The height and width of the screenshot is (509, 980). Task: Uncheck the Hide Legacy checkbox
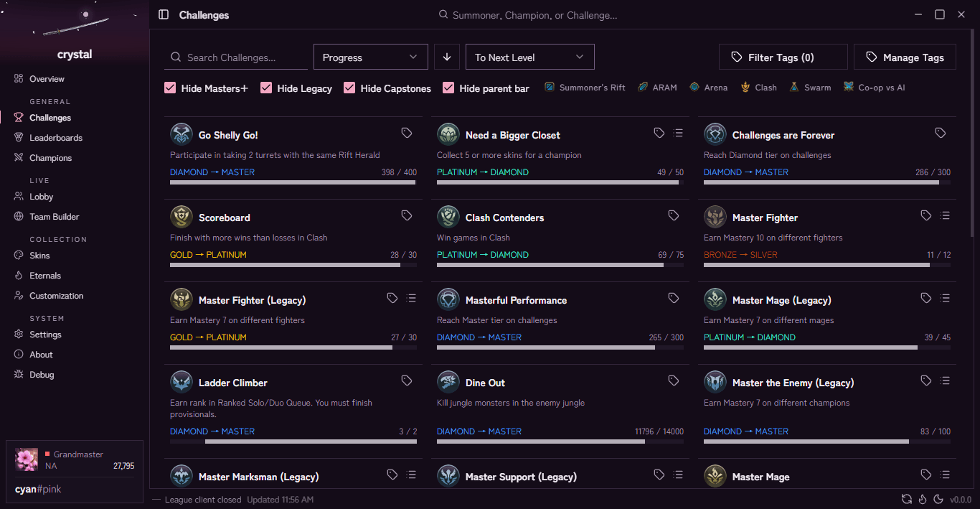[266, 88]
